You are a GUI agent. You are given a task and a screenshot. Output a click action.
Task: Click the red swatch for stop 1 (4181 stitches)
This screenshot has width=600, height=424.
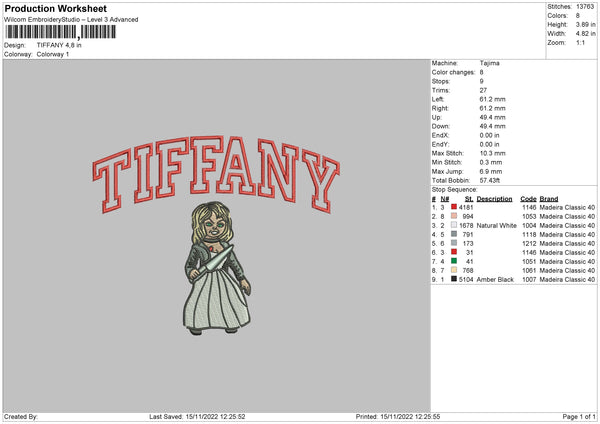point(455,207)
